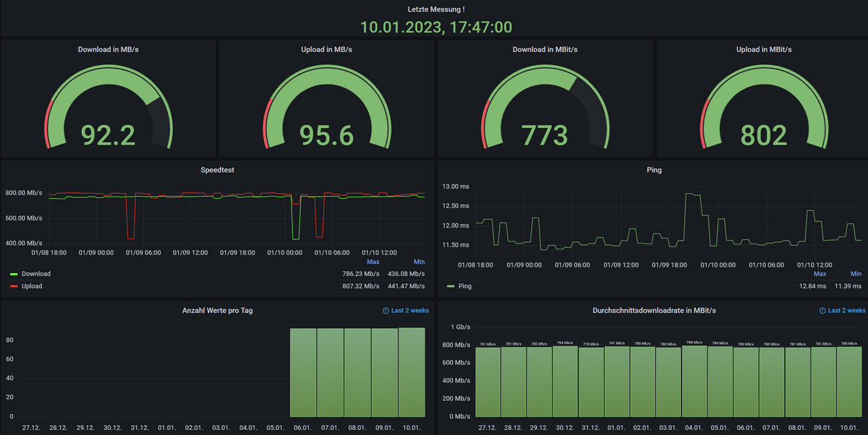Sort Speedtest legend by Max column
This screenshot has height=435, width=868.
[373, 262]
